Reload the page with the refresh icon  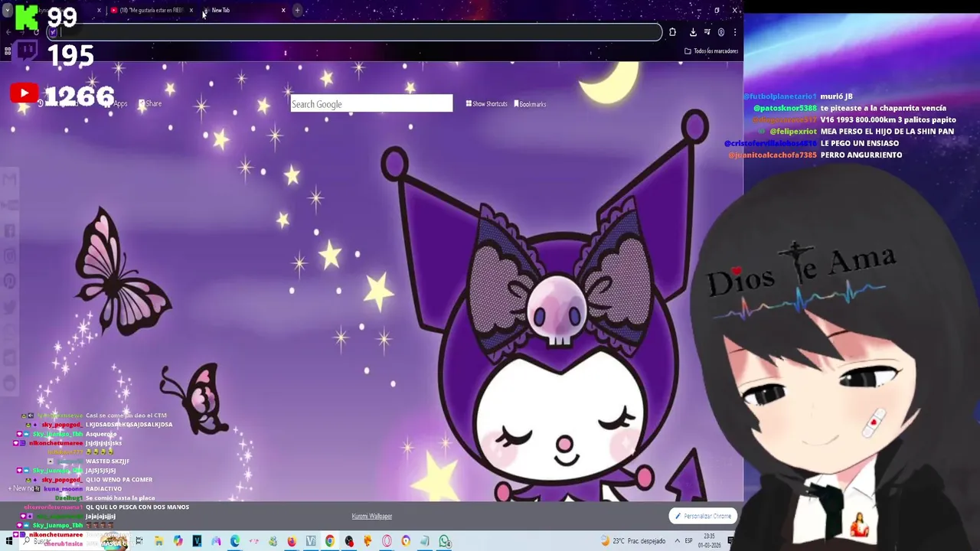pyautogui.click(x=36, y=32)
